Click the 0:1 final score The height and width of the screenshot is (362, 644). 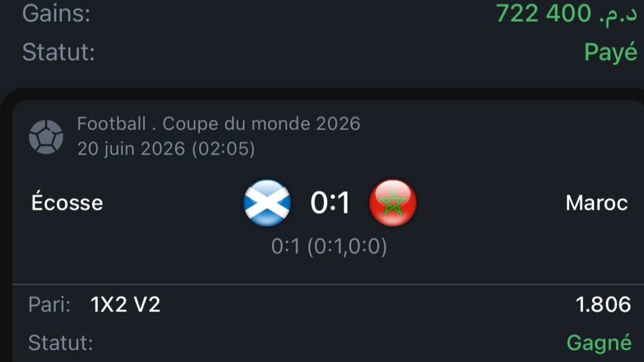click(330, 203)
